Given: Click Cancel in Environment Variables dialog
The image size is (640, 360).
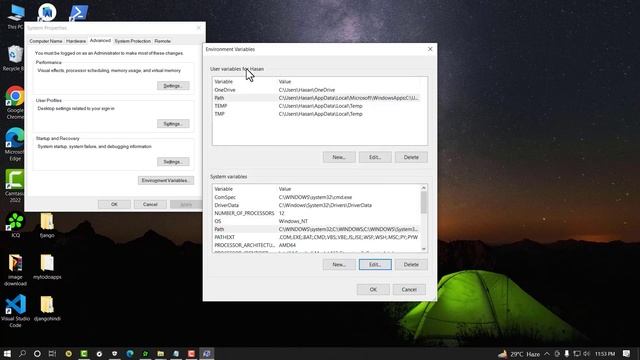Looking at the screenshot, I should pyautogui.click(x=409, y=289).
